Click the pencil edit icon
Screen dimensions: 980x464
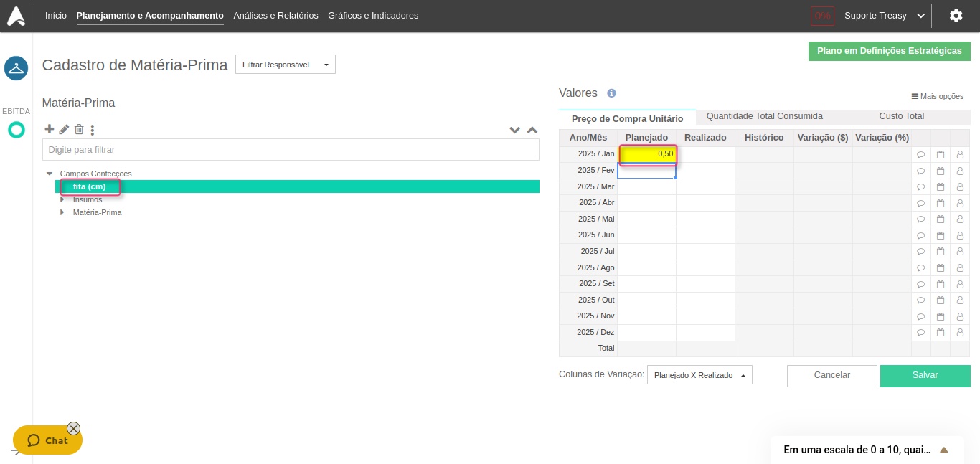[64, 129]
